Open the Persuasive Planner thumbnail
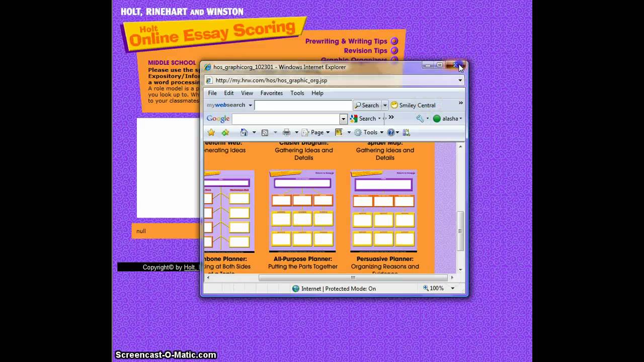644x362 pixels. pyautogui.click(x=384, y=211)
